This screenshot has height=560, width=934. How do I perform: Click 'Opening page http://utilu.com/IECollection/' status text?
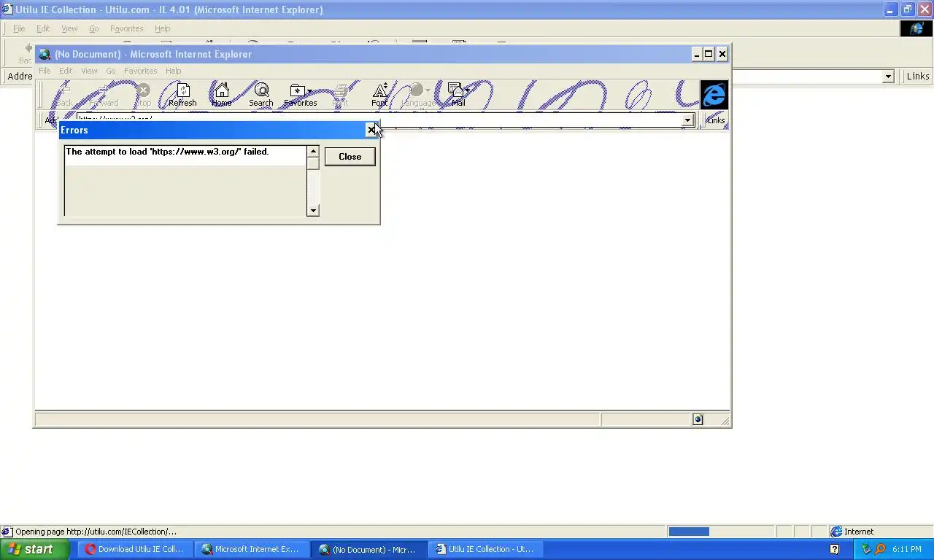(96, 532)
